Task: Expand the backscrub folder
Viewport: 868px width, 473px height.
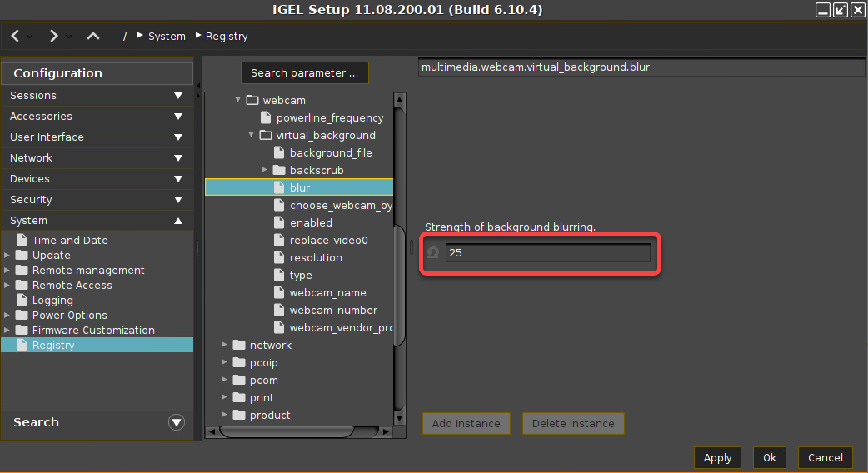Action: click(265, 170)
